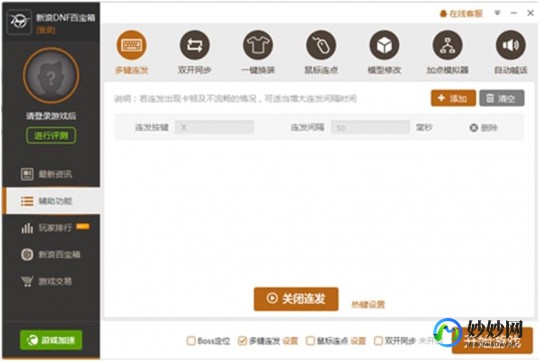Open the 在线客服 online support link
Viewport: 540px width, 361px height.
click(x=461, y=13)
